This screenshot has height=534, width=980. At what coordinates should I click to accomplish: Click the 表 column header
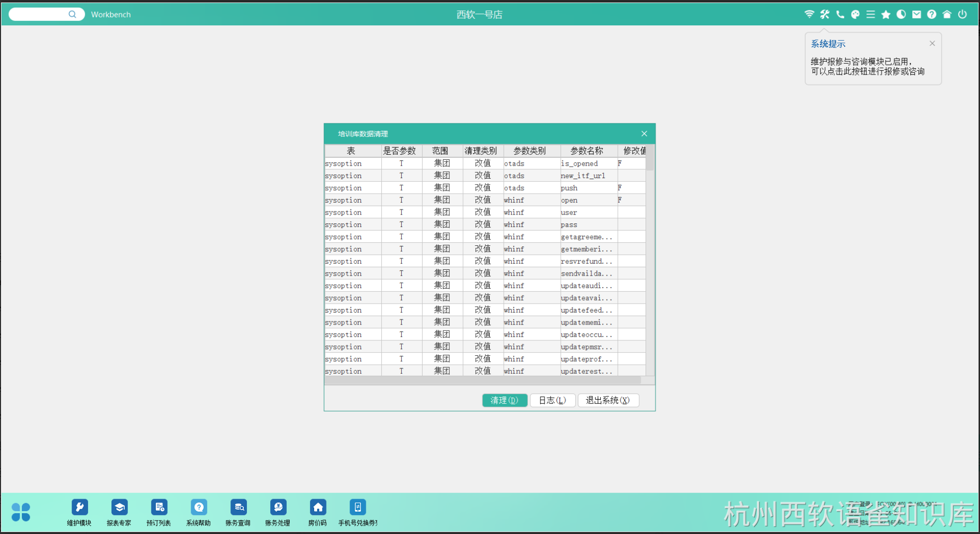(x=353, y=151)
